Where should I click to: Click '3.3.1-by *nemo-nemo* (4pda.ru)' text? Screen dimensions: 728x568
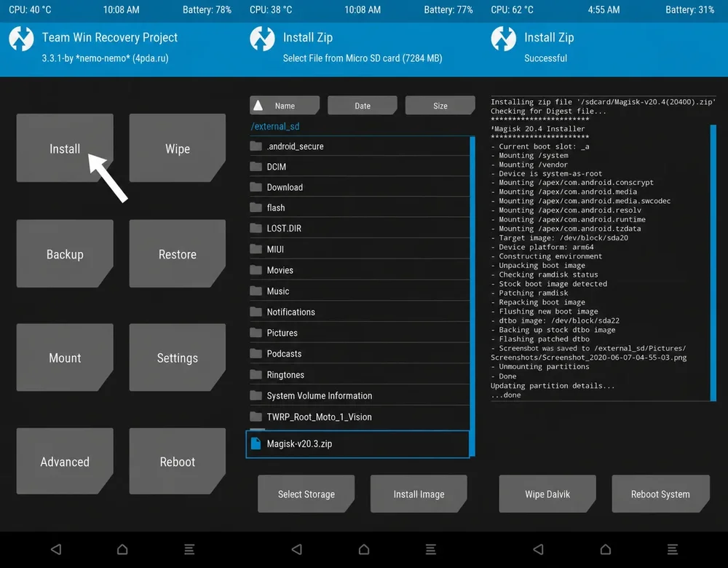coord(105,58)
